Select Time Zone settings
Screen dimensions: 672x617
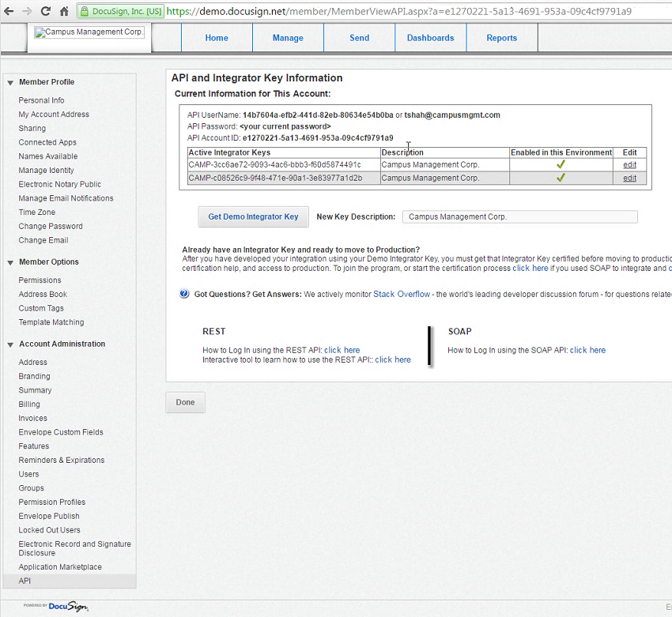click(37, 213)
